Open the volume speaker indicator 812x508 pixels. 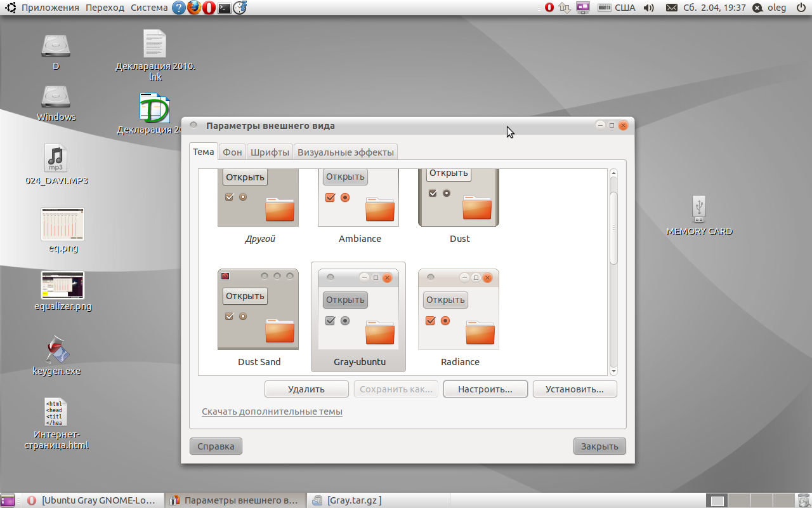648,8
